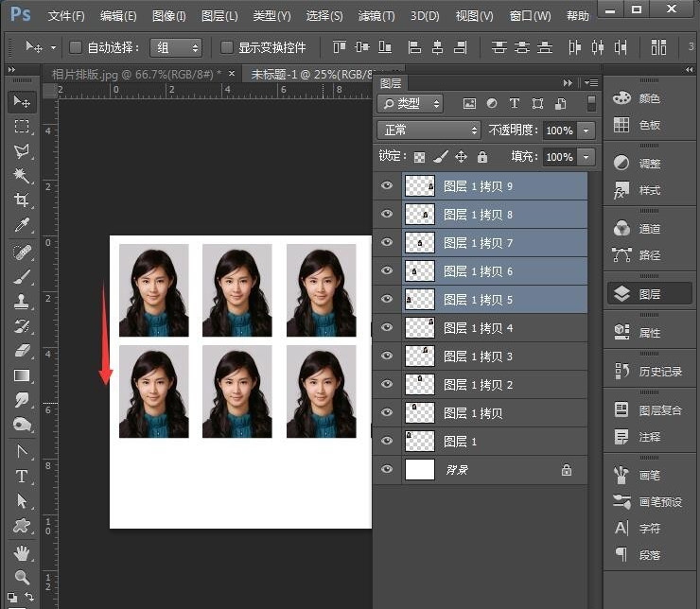This screenshot has width=700, height=609.
Task: Open the 历史记录 panel
Action: (x=659, y=372)
